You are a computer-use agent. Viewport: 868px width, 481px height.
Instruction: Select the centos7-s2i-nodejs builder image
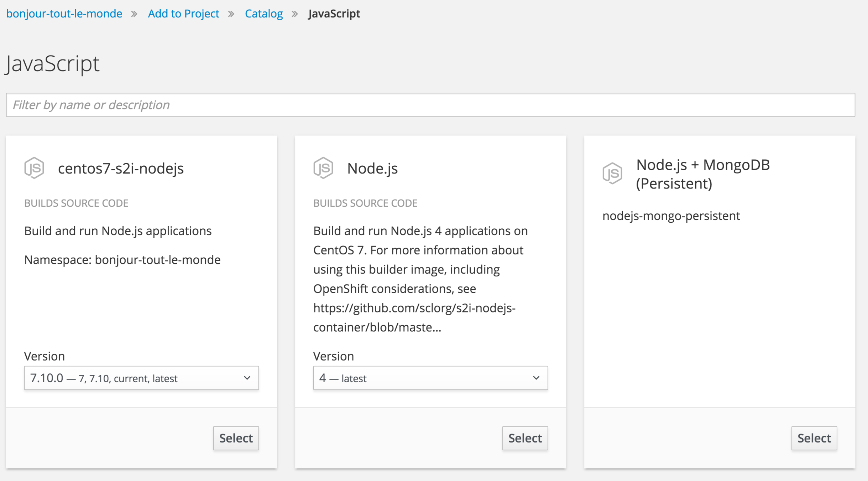click(236, 438)
